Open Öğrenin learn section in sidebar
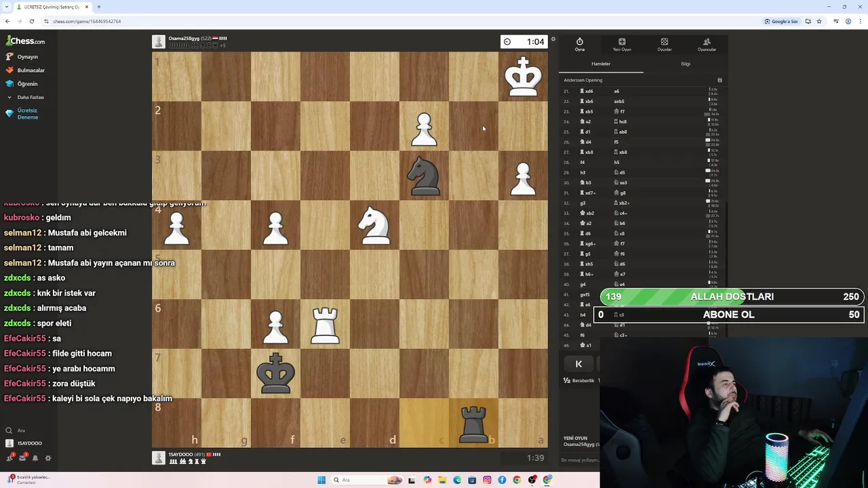868x488 pixels. click(x=22, y=84)
